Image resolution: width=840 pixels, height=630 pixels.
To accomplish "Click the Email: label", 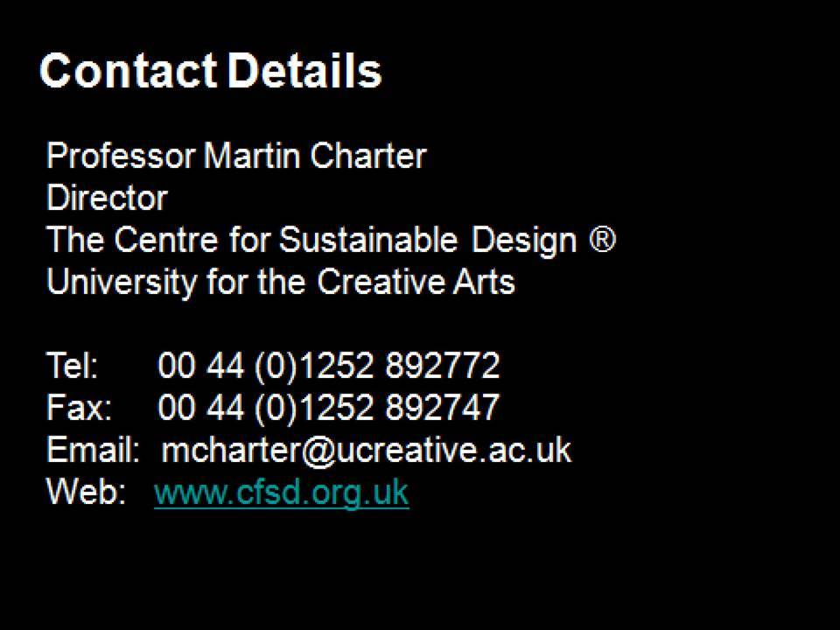I will 93,449.
